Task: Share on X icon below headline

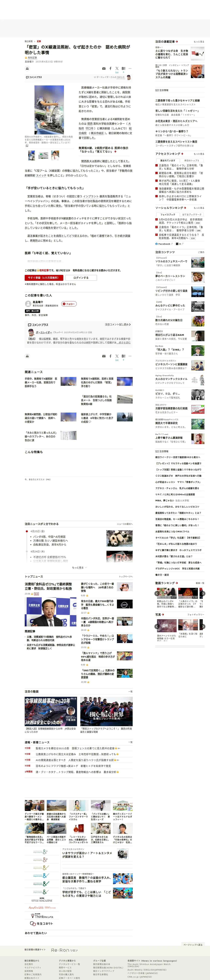Action: coord(117,68)
